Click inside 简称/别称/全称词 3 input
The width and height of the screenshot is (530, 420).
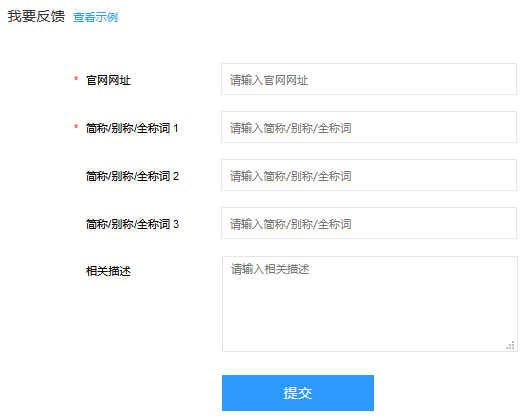pos(369,223)
